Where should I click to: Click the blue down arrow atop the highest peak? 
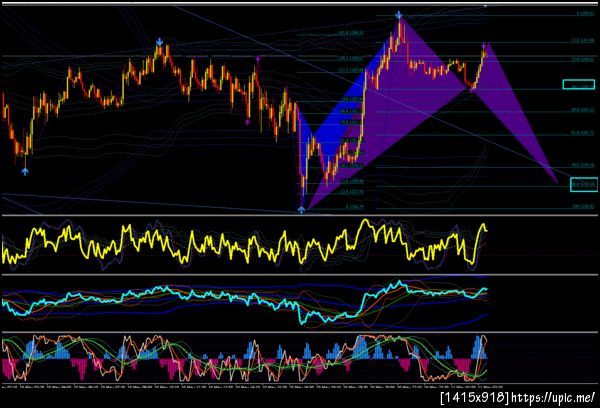click(399, 15)
